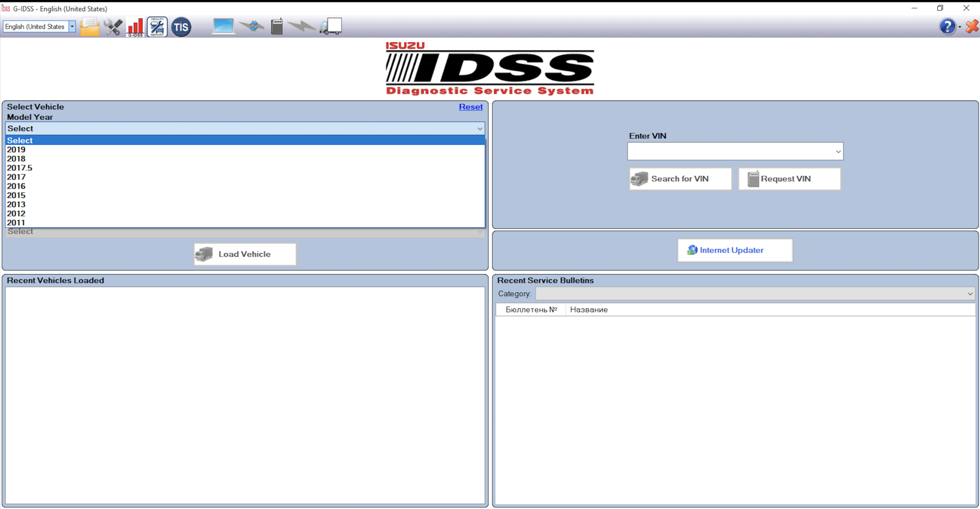Image resolution: width=980 pixels, height=509 pixels.
Task: Open the Enter VIN dropdown
Action: pyautogui.click(x=838, y=151)
